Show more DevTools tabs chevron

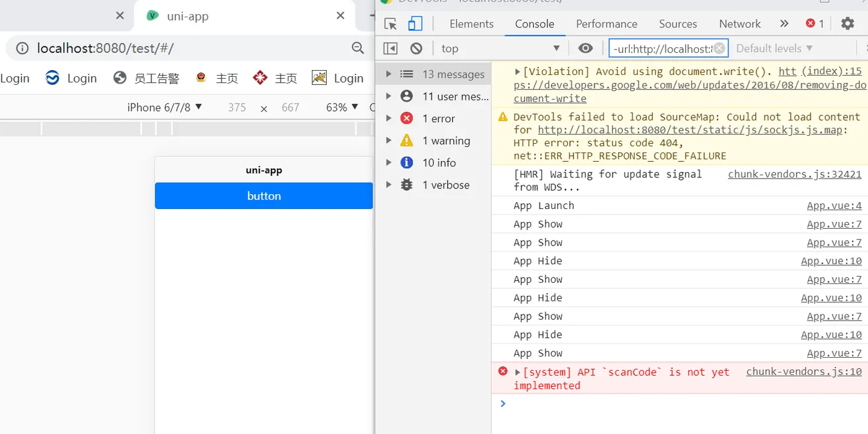pyautogui.click(x=784, y=24)
